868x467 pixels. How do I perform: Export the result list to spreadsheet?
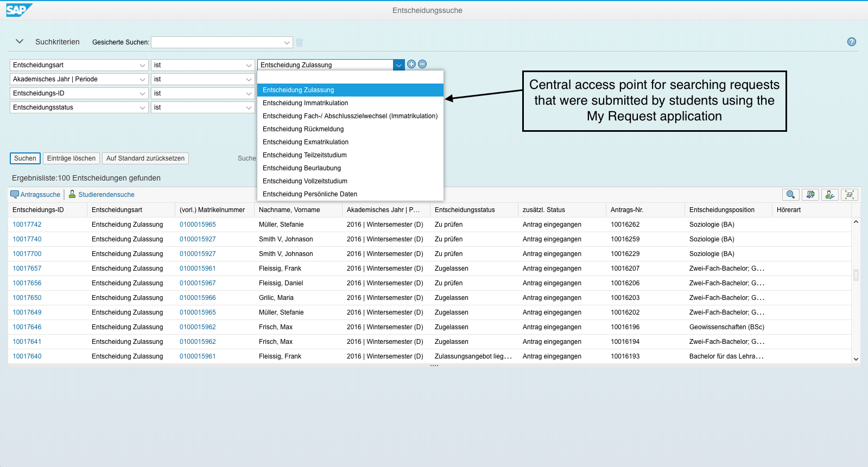810,195
